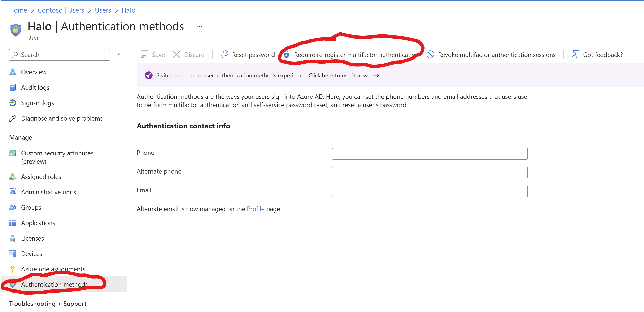The height and width of the screenshot is (312, 644).
Task: Click the Discard button label
Action: coord(194,55)
